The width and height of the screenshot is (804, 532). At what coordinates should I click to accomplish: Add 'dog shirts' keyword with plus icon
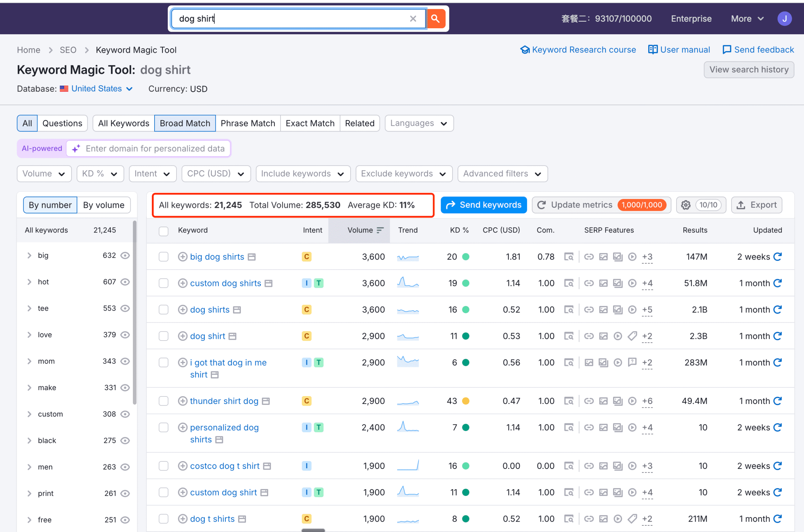183,309
